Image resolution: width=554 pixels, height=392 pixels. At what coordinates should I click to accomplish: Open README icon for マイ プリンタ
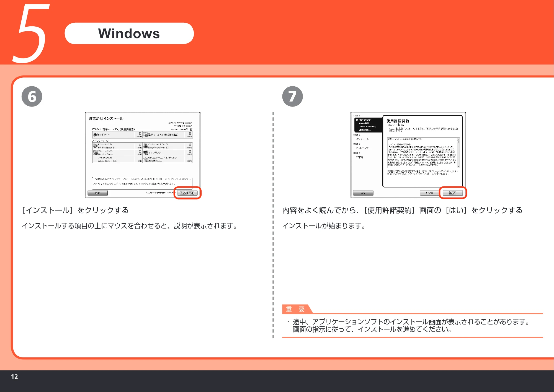[x=190, y=151]
